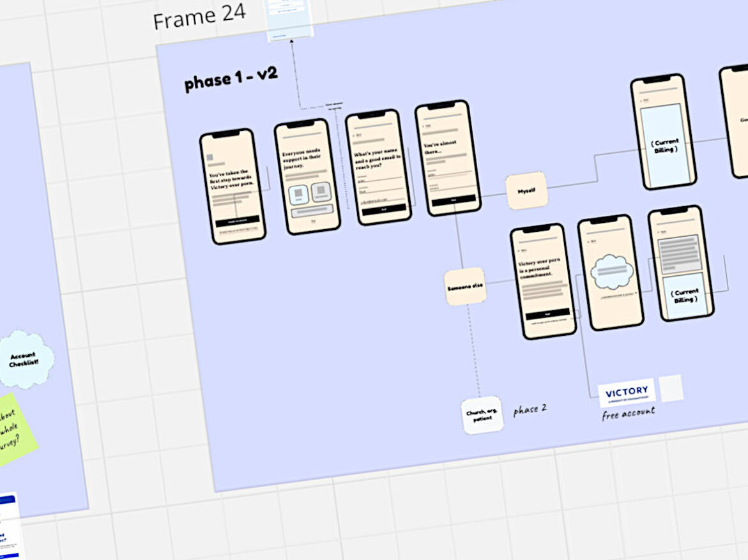Click the "phase 1 - v2" heading text

(231, 79)
